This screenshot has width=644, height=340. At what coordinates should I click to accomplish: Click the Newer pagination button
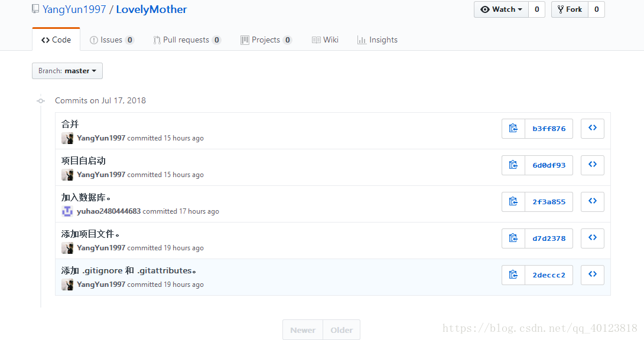[303, 330]
